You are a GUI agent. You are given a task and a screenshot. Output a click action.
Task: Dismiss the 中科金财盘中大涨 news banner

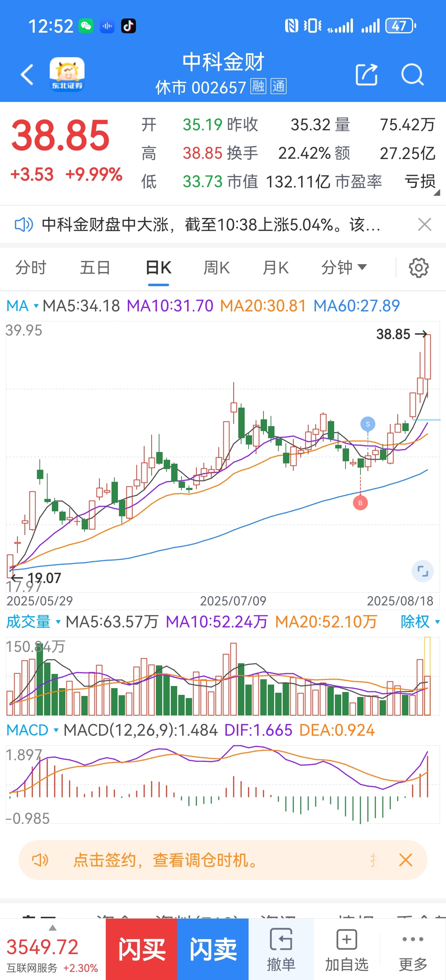coord(424,224)
